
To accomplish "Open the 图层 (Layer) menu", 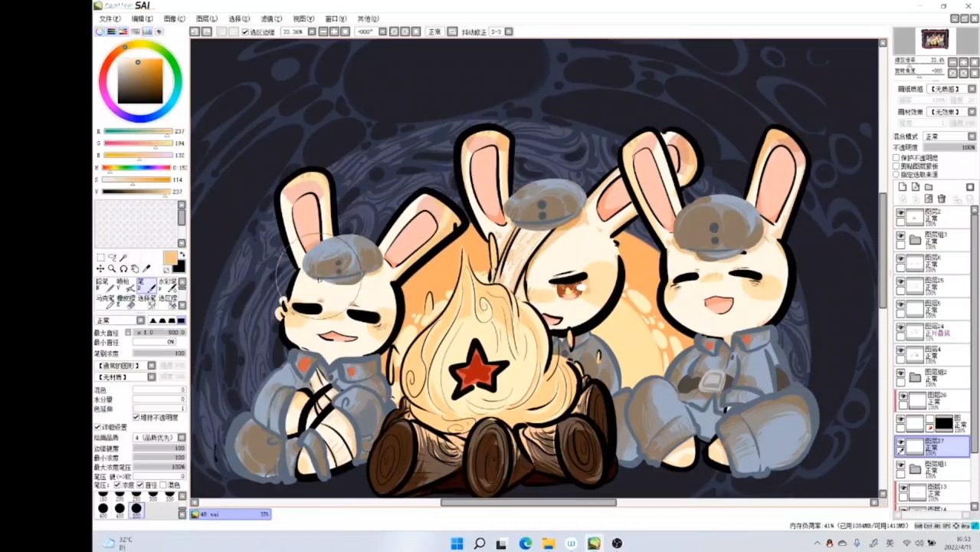I will tap(206, 18).
